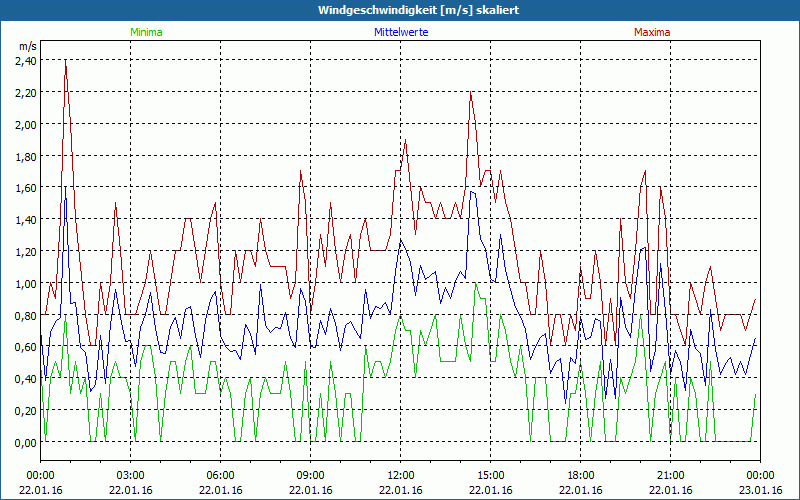Screen dimensions: 800x500
Task: Click the 21:00 time axis label
Action: (670, 475)
